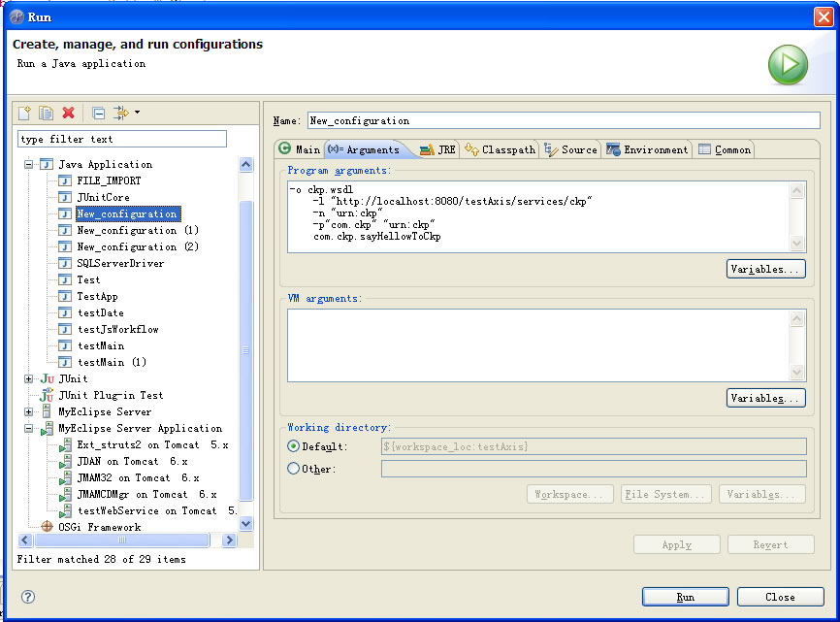Open the Environment tab
840x622 pixels.
647,149
